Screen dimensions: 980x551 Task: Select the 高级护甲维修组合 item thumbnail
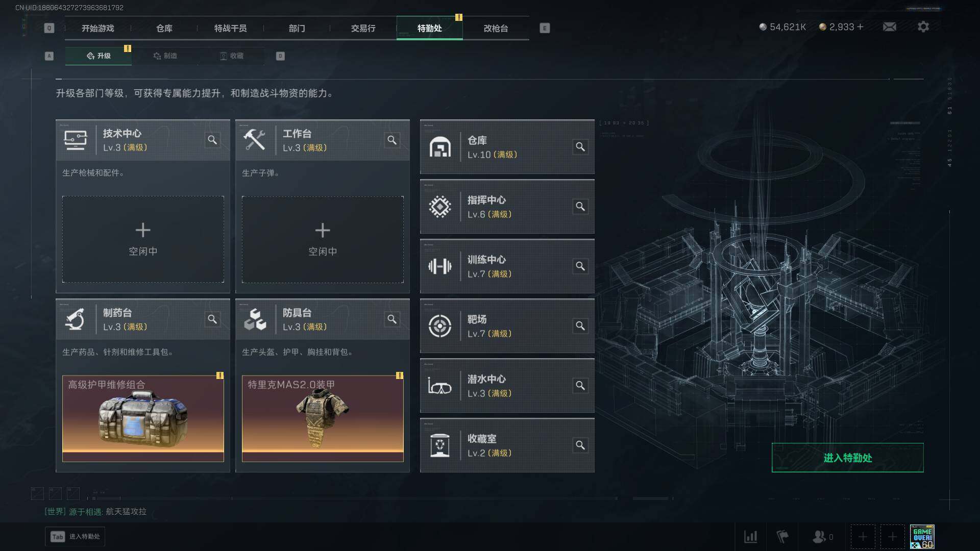pyautogui.click(x=143, y=419)
